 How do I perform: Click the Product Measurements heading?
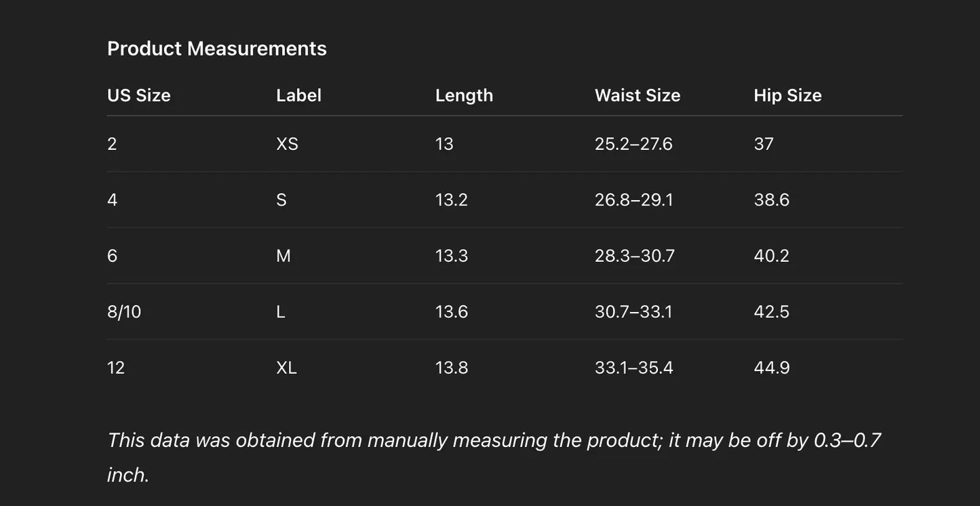(217, 49)
